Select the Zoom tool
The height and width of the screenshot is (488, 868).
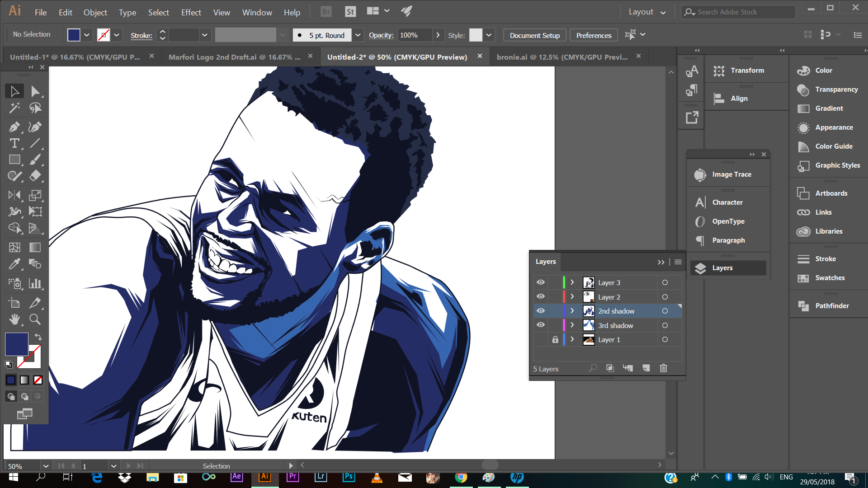click(35, 319)
